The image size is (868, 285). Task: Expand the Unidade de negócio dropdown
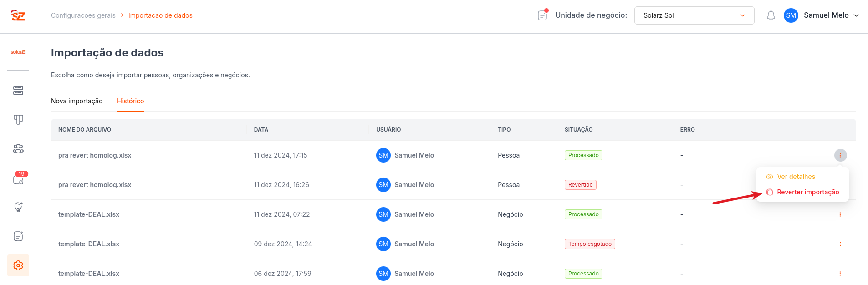[694, 15]
